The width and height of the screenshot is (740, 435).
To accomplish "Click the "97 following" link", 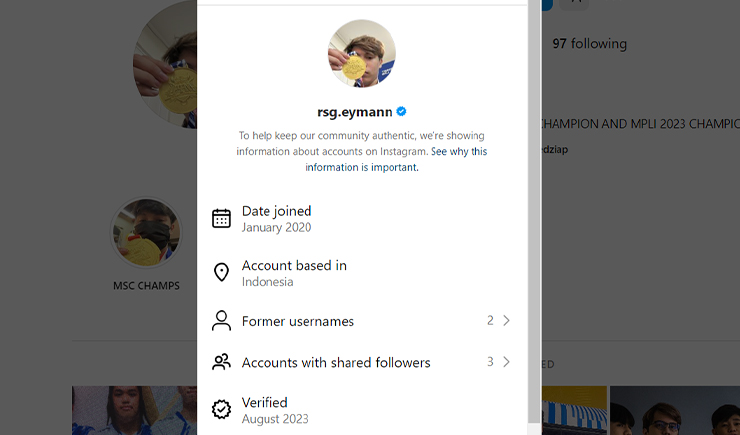I will 590,44.
